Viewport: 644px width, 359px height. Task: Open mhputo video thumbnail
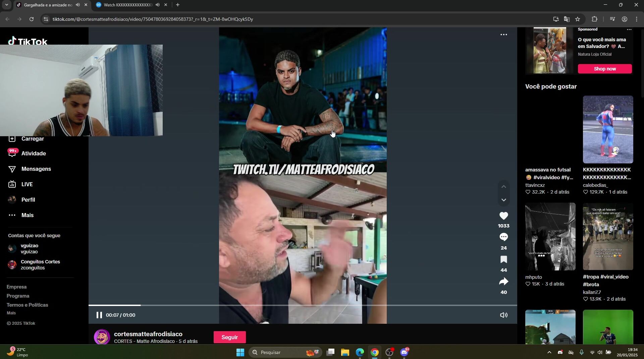(550, 237)
